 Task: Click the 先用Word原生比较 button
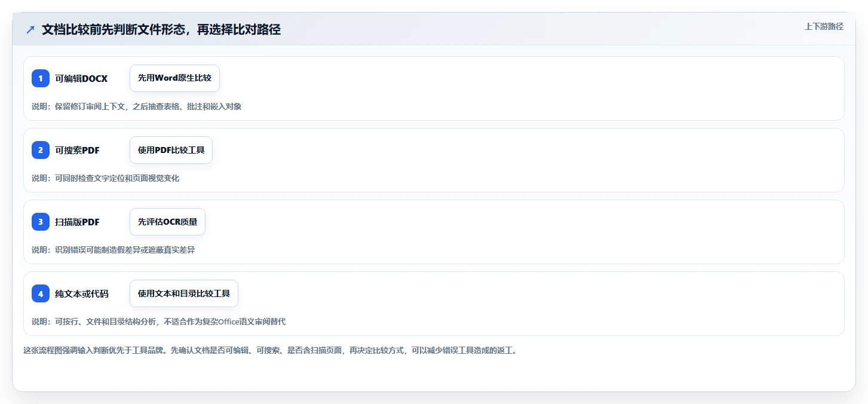pos(174,78)
